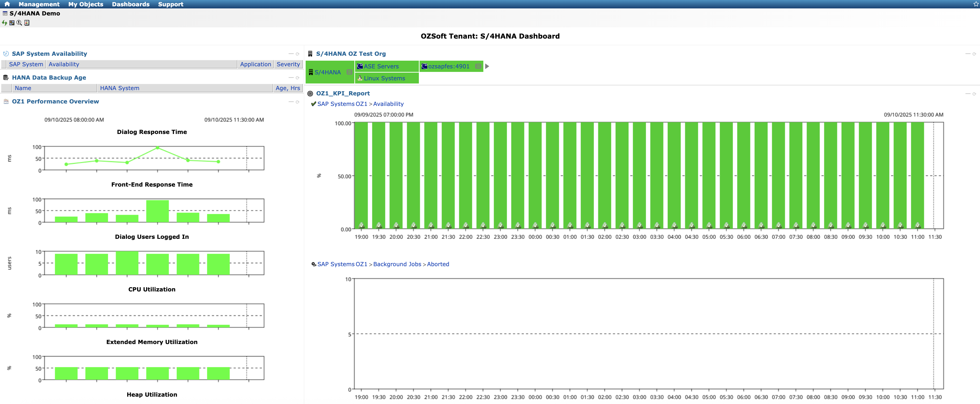Open the report document toolbar icon
This screenshot has height=404, width=980.
(x=27, y=23)
